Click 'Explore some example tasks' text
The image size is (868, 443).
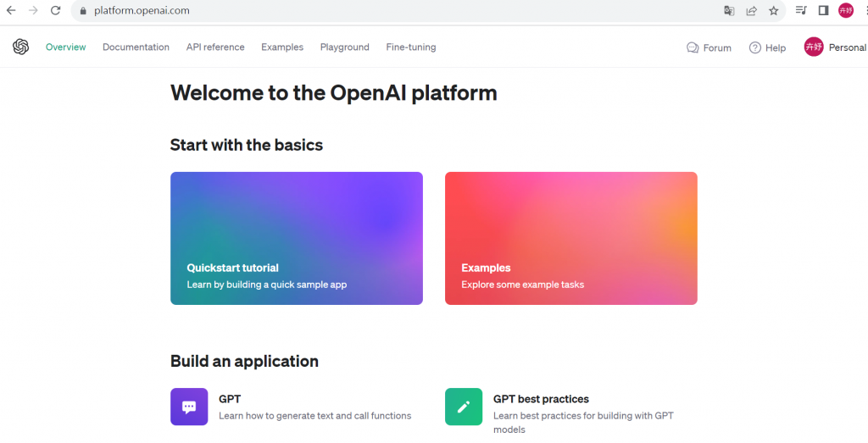(522, 285)
